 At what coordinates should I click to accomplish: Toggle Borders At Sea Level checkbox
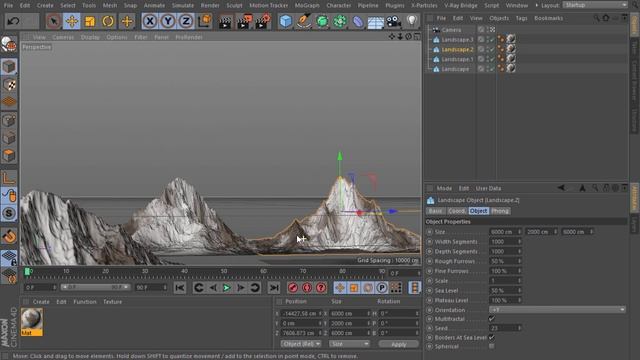[x=492, y=338]
